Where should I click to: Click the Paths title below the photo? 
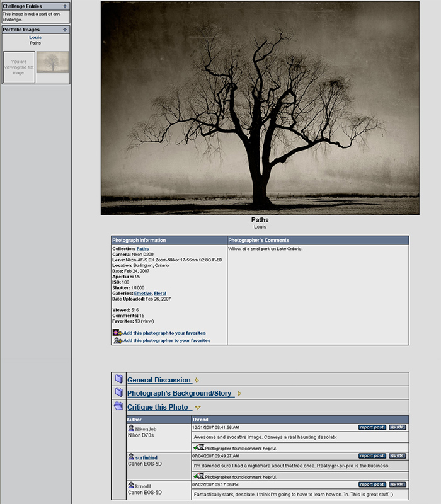point(260,220)
